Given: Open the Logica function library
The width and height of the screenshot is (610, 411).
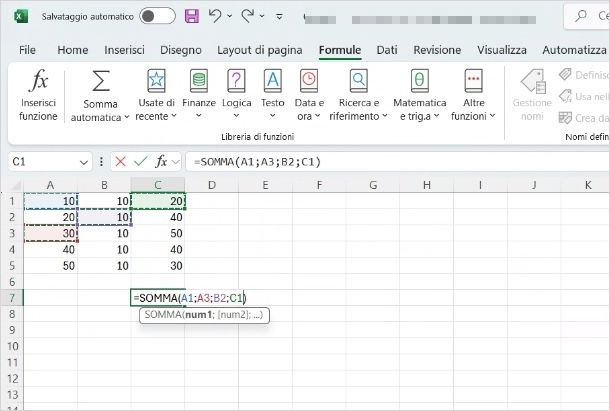Looking at the screenshot, I should [237, 95].
